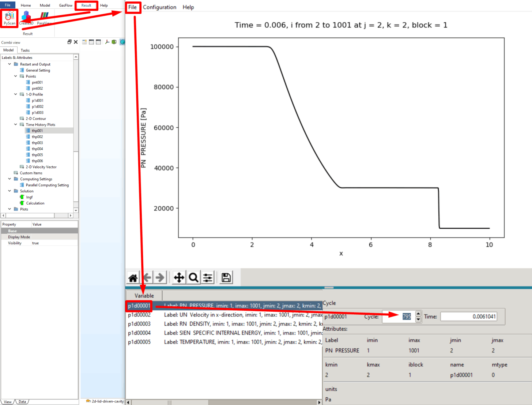Open PyScan Configuration menu
The height and width of the screenshot is (405, 532).
159,7
